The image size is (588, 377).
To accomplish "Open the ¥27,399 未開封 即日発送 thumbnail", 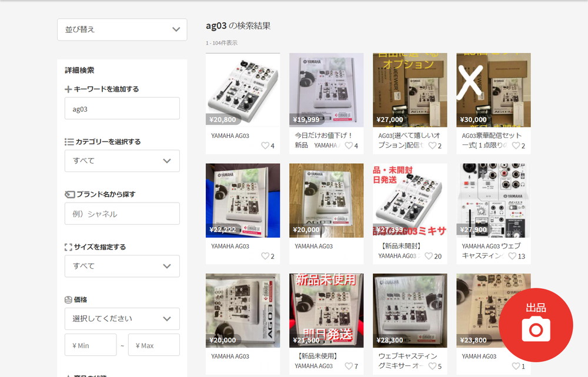I will tap(410, 200).
